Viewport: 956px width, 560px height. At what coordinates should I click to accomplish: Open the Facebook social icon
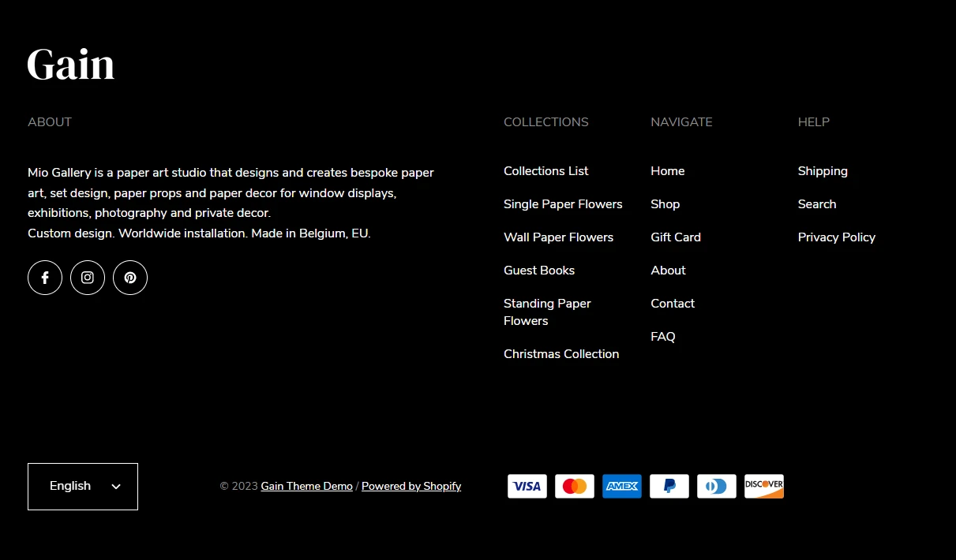pyautogui.click(x=45, y=278)
